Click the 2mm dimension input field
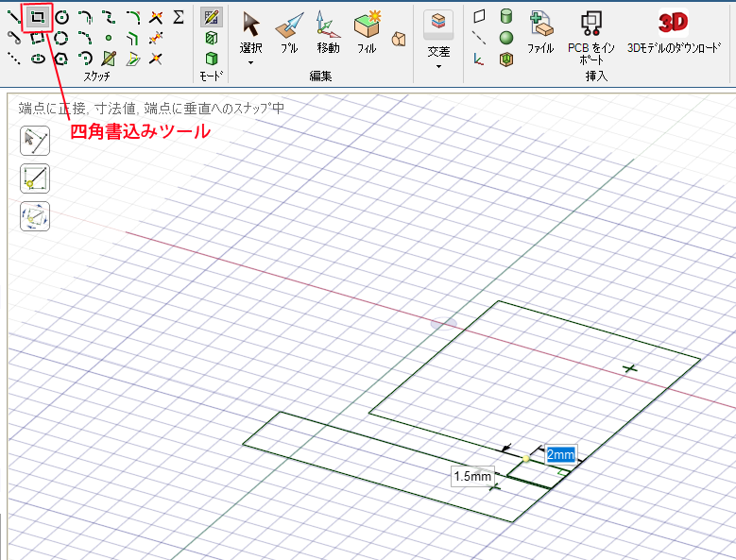 point(560,454)
